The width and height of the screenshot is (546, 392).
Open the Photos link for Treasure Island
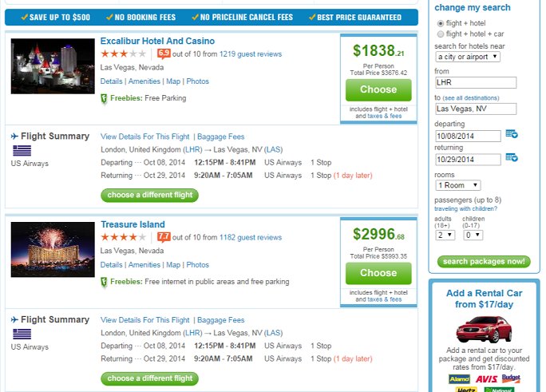[197, 265]
